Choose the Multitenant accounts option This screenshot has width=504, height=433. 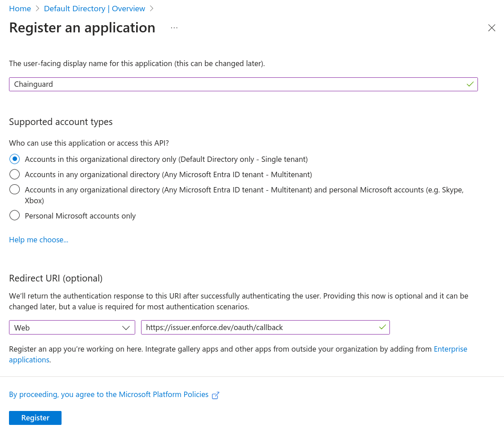[x=14, y=174]
